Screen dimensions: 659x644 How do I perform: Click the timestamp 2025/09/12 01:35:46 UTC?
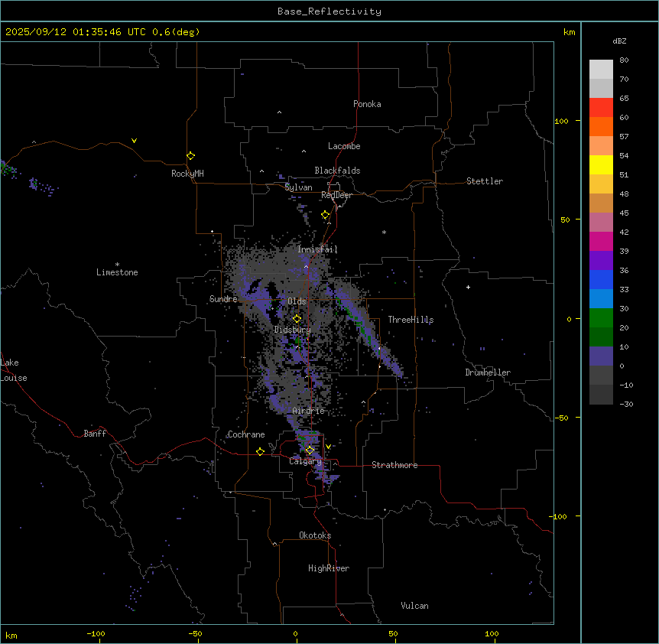pos(76,32)
